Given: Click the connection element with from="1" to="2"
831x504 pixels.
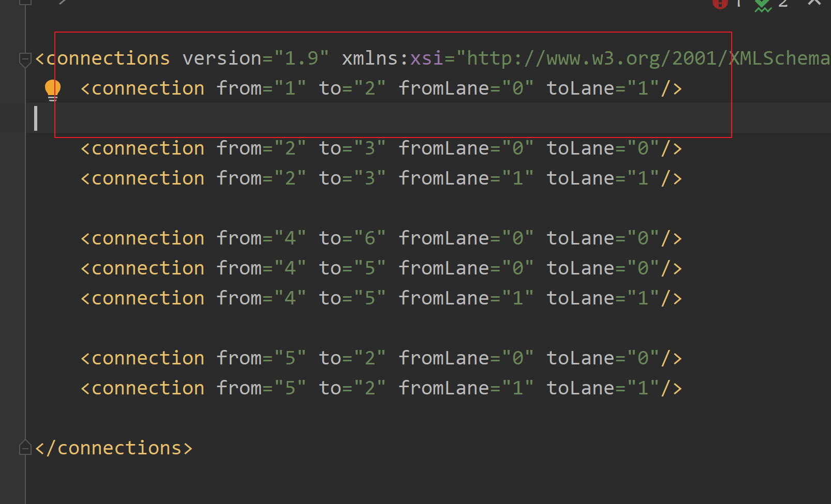Looking at the screenshot, I should pos(142,88).
